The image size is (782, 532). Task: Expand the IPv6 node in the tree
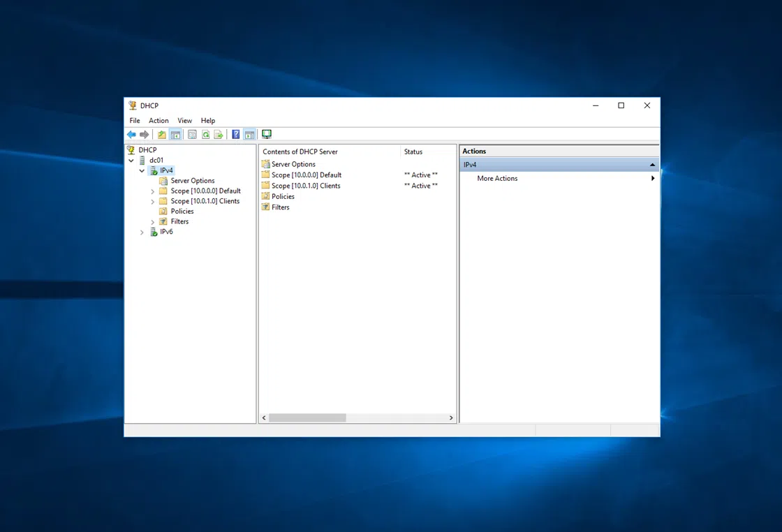point(142,232)
